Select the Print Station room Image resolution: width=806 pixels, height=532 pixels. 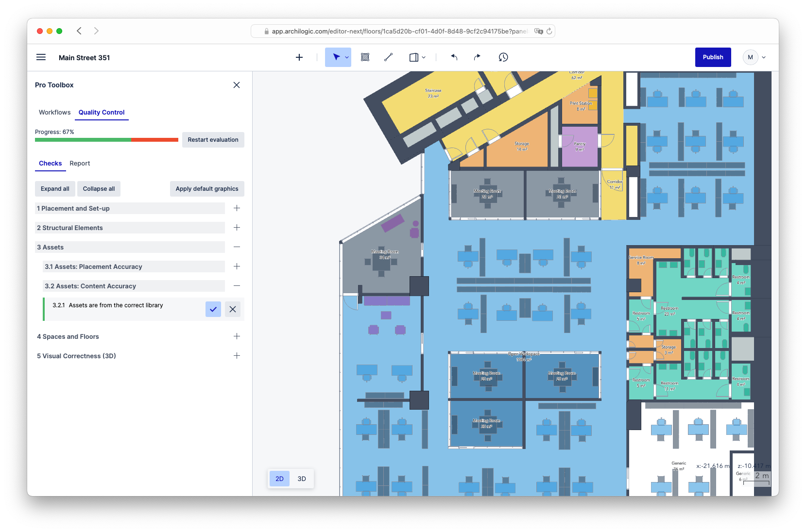coord(581,106)
